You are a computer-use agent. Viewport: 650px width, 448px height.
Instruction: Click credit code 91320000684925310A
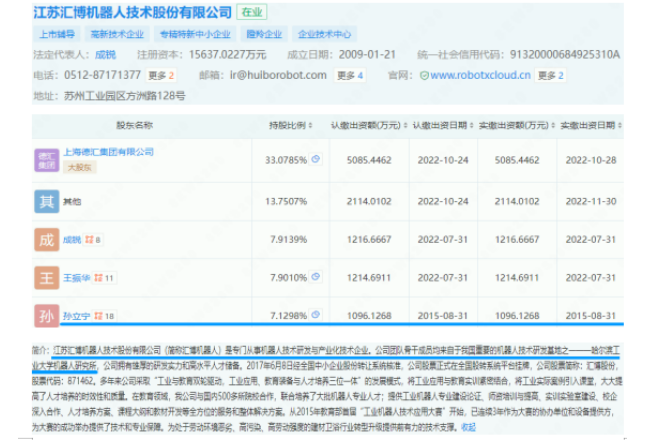tap(565, 55)
